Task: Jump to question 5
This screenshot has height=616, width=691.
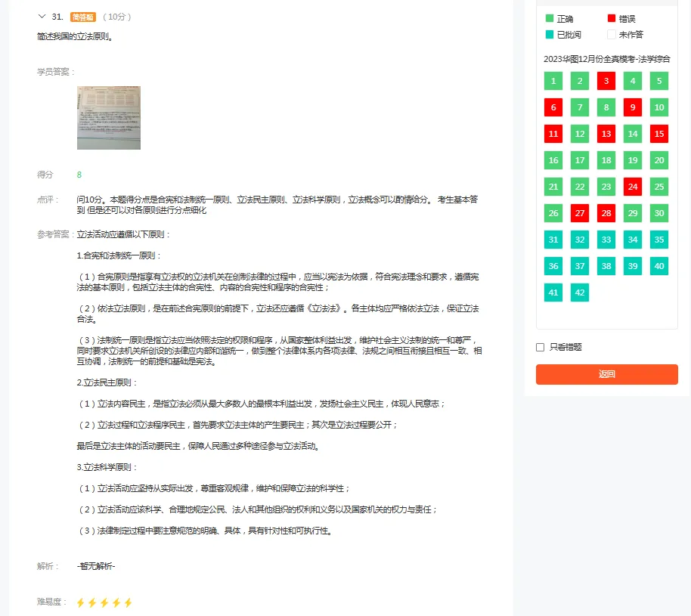Action: 659,81
